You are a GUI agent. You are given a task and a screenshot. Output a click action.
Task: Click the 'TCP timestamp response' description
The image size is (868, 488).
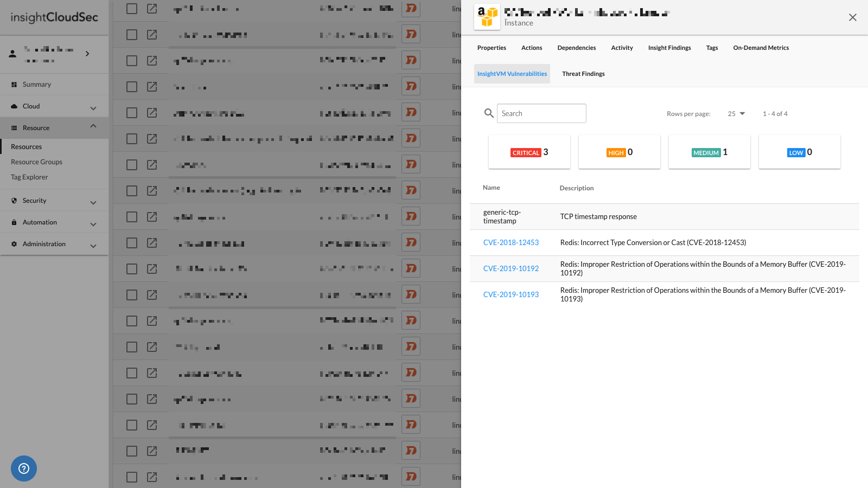point(598,216)
